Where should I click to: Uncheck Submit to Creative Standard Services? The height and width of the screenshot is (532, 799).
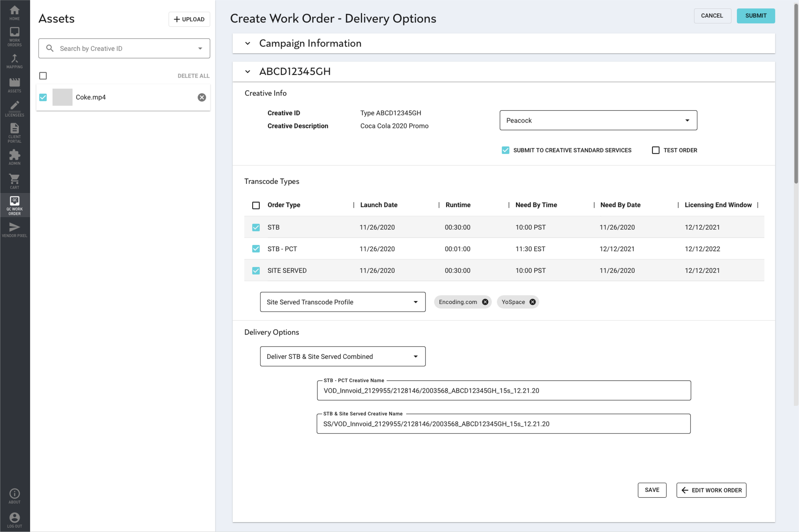[505, 150]
